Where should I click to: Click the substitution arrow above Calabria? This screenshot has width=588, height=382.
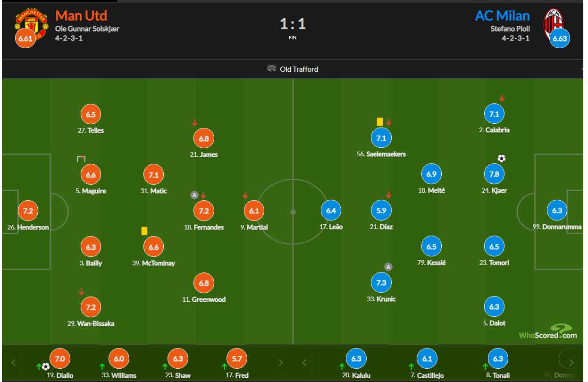502,98
